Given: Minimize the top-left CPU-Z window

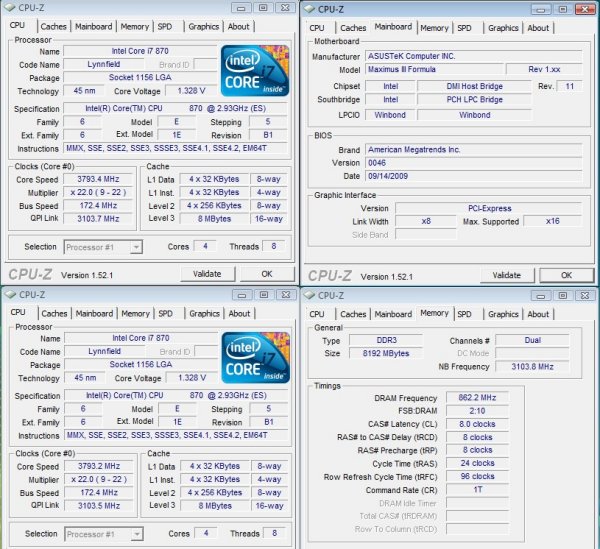Looking at the screenshot, I should point(241,8).
